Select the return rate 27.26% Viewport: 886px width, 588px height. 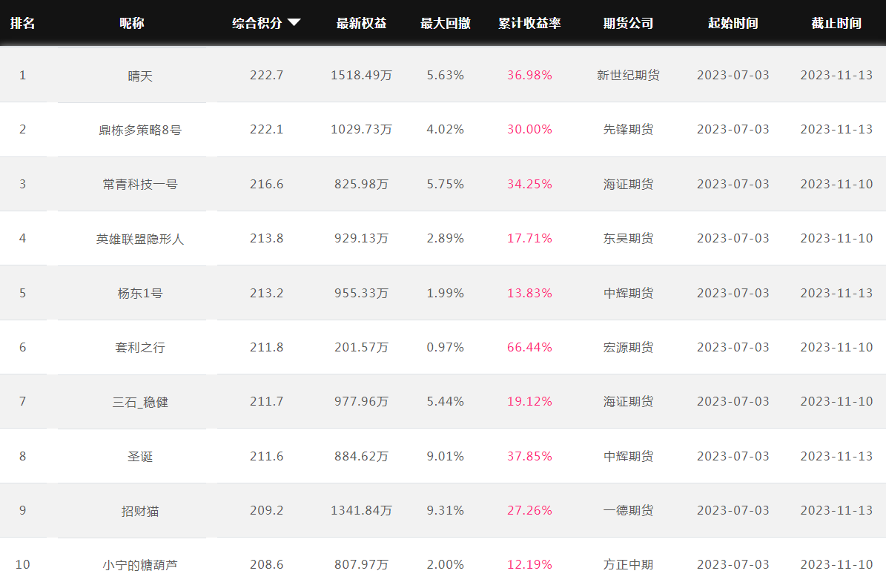coord(529,511)
